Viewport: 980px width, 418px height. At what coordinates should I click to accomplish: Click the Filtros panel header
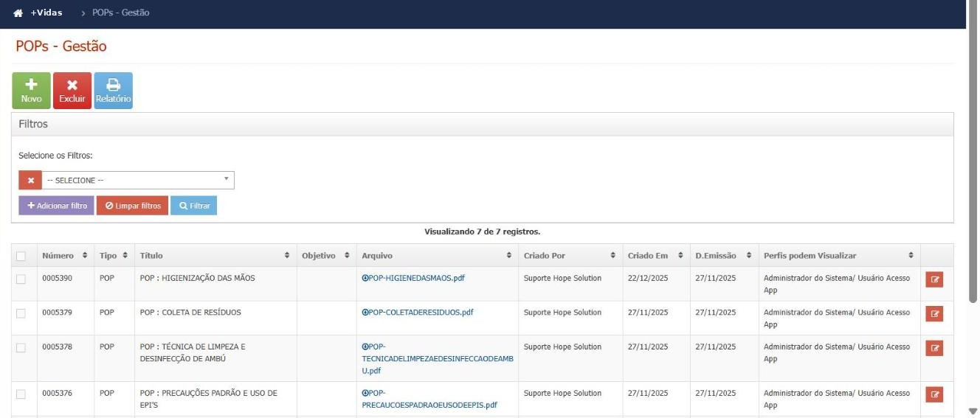tap(483, 124)
